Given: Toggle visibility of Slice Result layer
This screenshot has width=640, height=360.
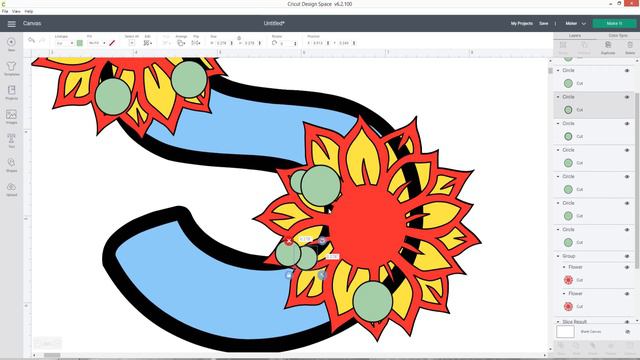Looking at the screenshot, I should [x=627, y=322].
